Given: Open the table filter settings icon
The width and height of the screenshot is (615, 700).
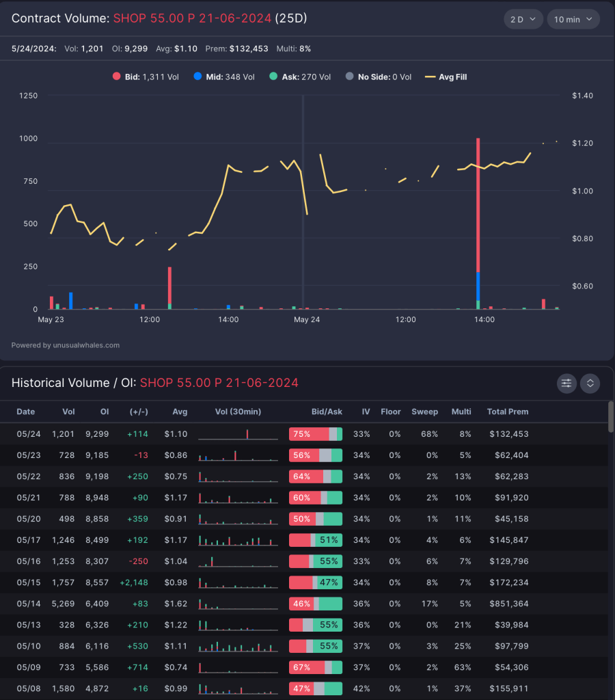Looking at the screenshot, I should pyautogui.click(x=566, y=383).
